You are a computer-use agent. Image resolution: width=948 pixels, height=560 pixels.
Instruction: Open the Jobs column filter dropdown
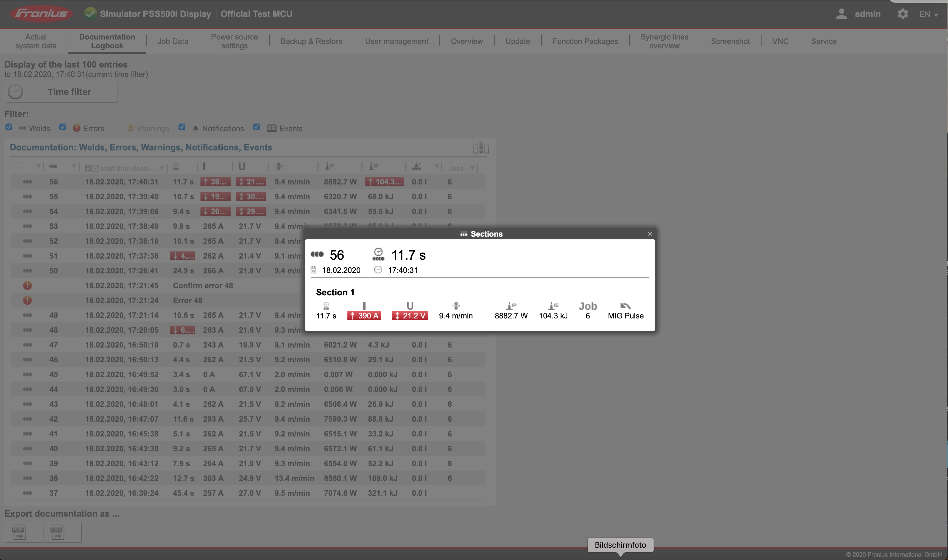tap(473, 168)
